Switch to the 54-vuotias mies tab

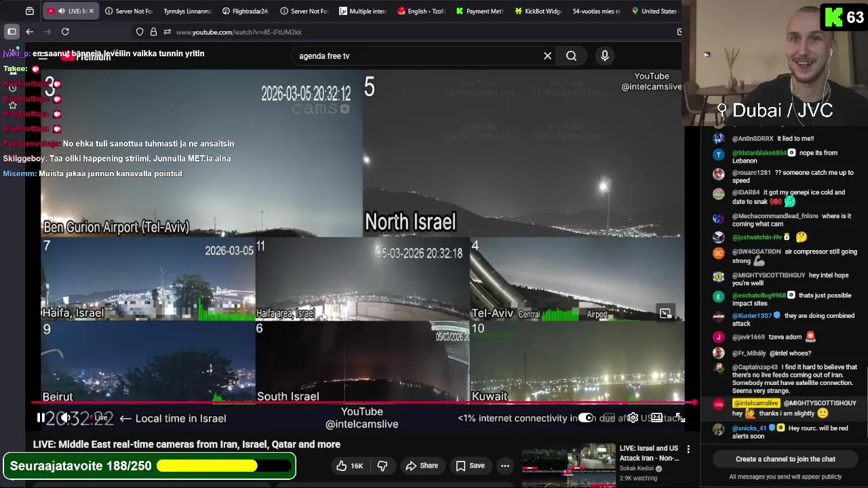[x=595, y=11]
